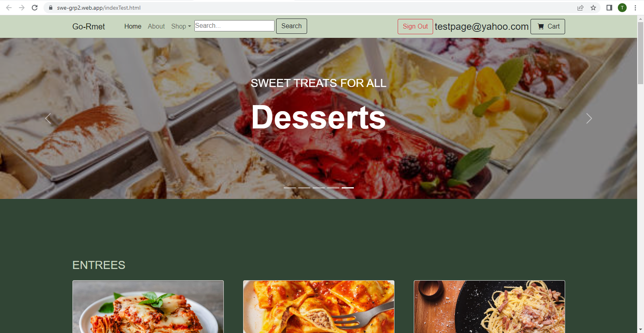
Task: Open the Home nav link
Action: tap(133, 26)
